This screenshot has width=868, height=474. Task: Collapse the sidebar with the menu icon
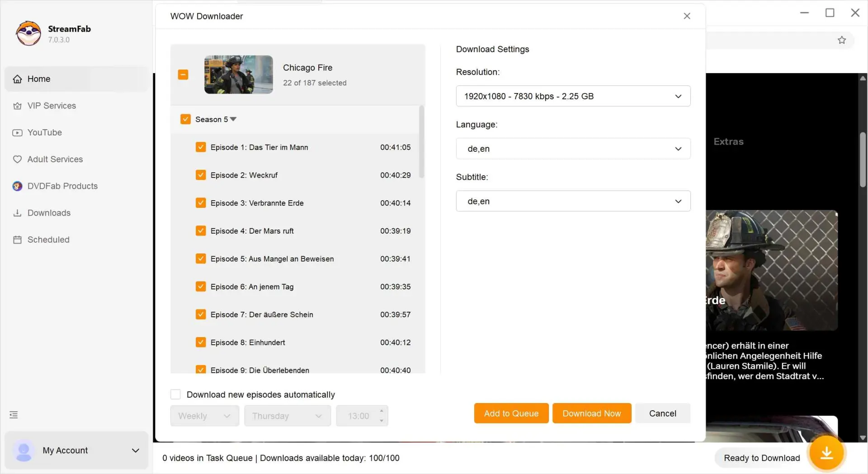point(14,415)
